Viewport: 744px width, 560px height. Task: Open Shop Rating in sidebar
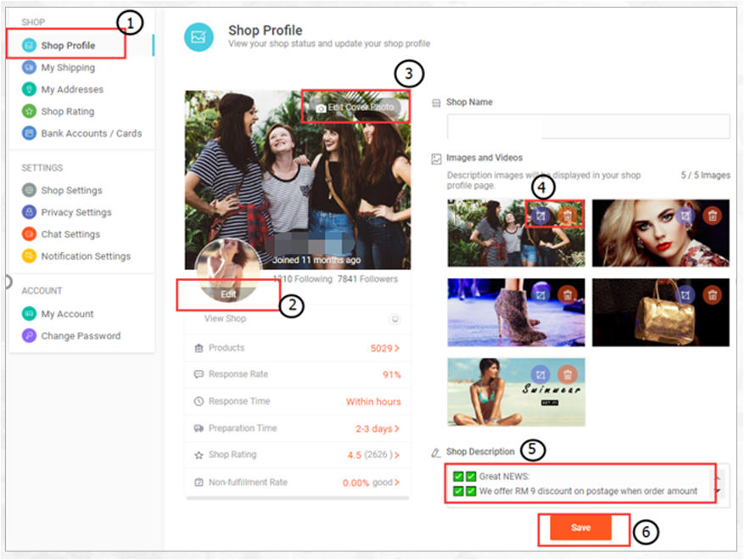point(67,111)
